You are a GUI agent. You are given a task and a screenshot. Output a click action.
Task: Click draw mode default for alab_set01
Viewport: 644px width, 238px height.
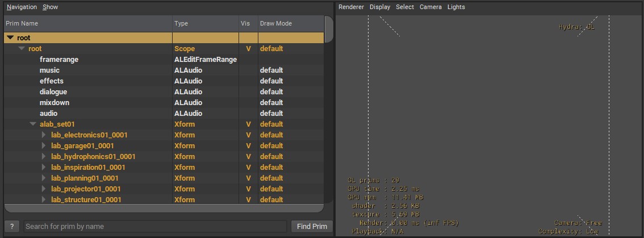coord(271,124)
